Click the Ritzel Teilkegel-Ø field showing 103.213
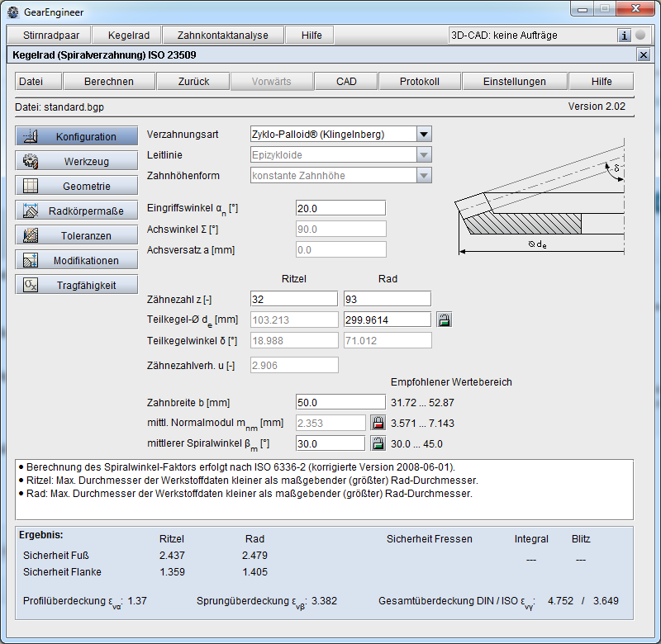 294,320
